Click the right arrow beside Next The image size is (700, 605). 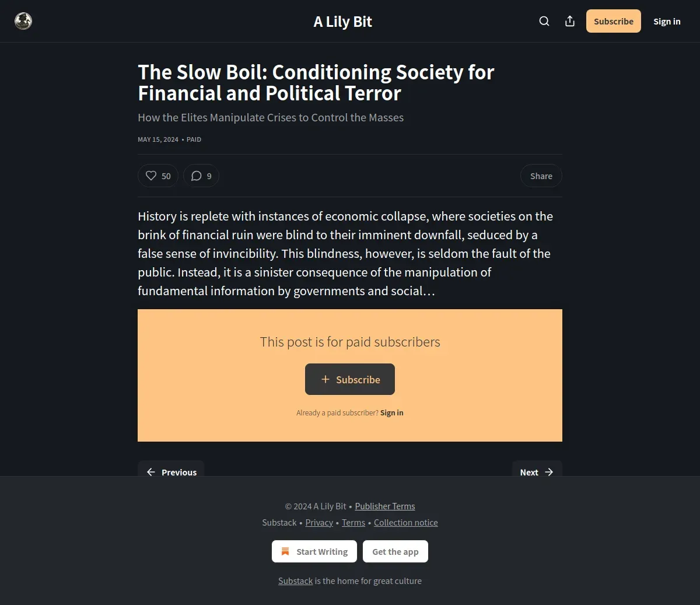point(549,472)
